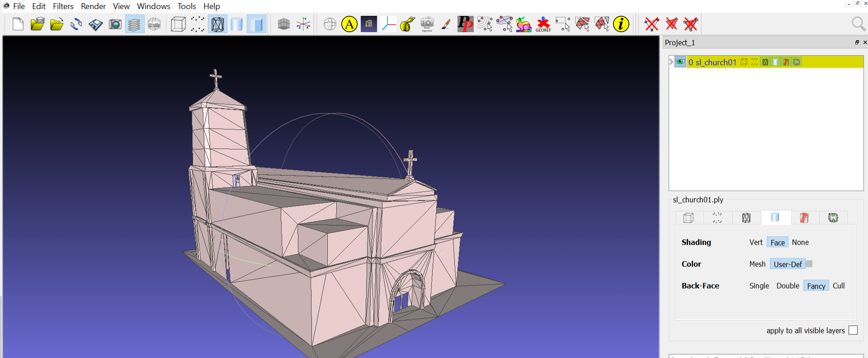Click the Save Snapshot camera icon

point(115,24)
